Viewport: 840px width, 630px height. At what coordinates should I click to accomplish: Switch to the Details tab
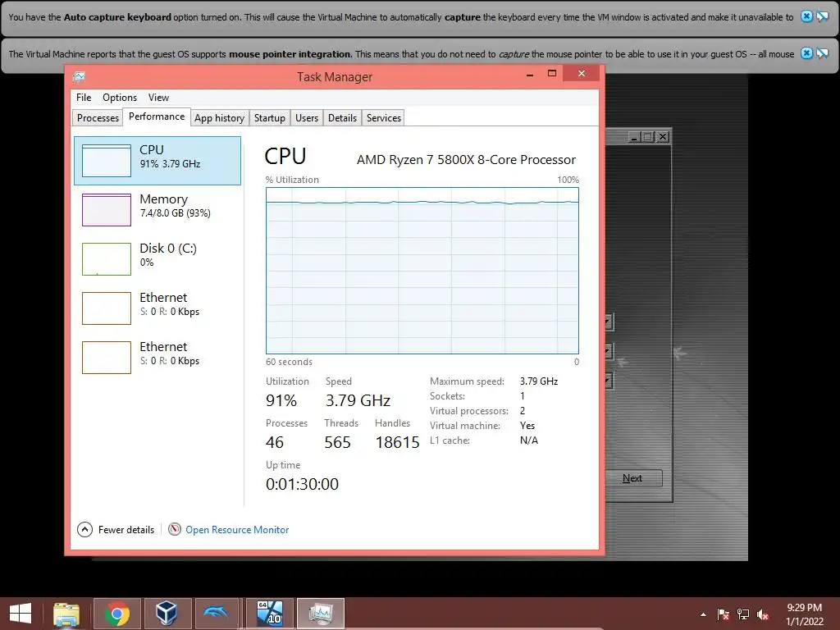tap(342, 118)
